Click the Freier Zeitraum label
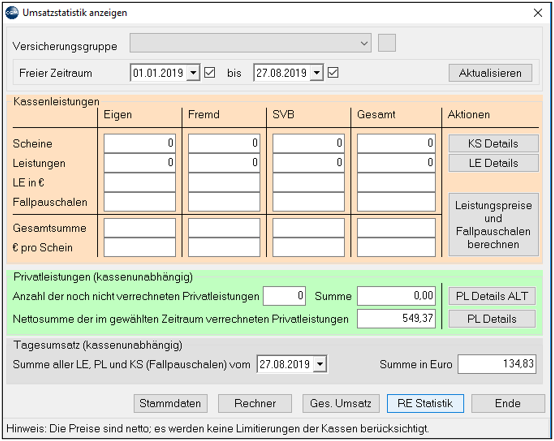Screen dimensions: 554x441 click(56, 73)
